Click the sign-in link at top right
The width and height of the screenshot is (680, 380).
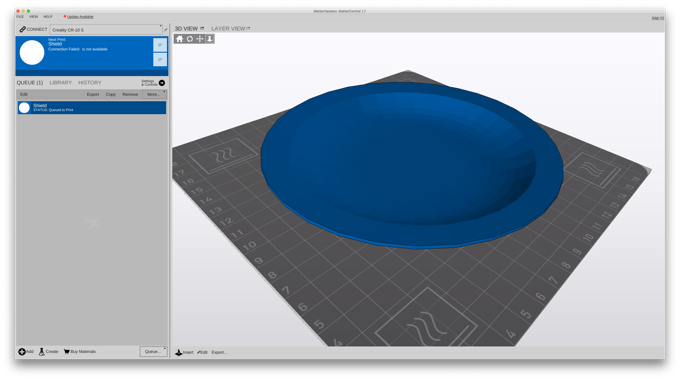(x=657, y=18)
